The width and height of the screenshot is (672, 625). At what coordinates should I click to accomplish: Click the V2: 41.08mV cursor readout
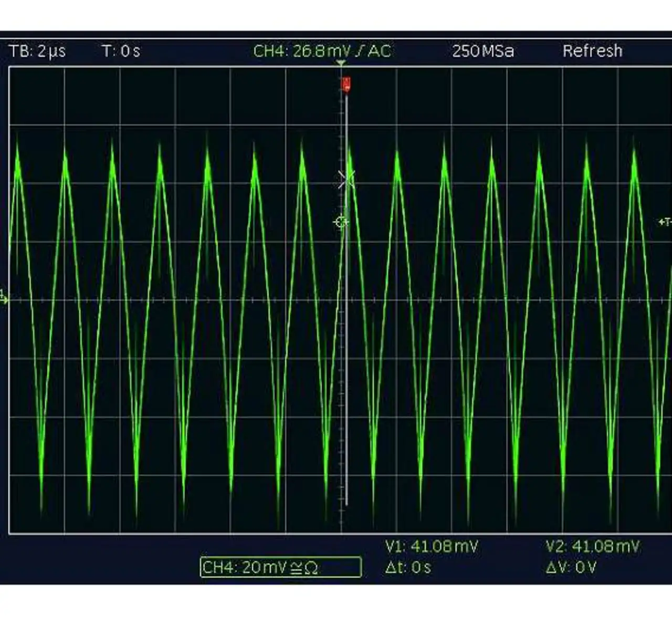click(x=592, y=547)
